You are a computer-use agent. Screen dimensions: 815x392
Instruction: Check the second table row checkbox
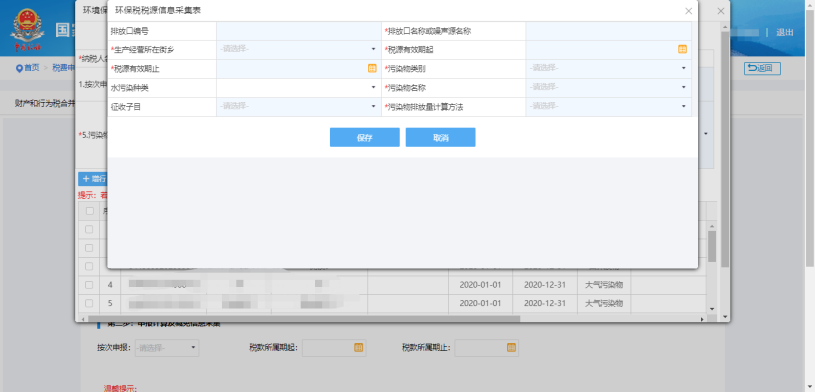[x=89, y=247]
